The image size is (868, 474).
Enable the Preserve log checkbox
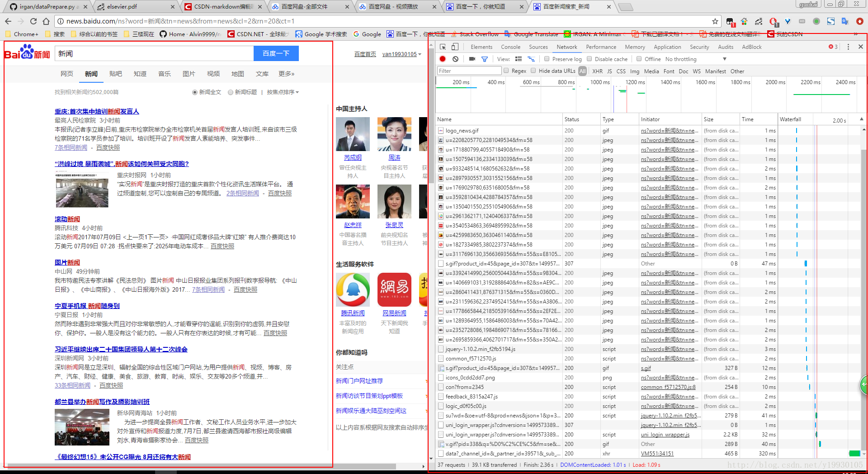pyautogui.click(x=547, y=59)
